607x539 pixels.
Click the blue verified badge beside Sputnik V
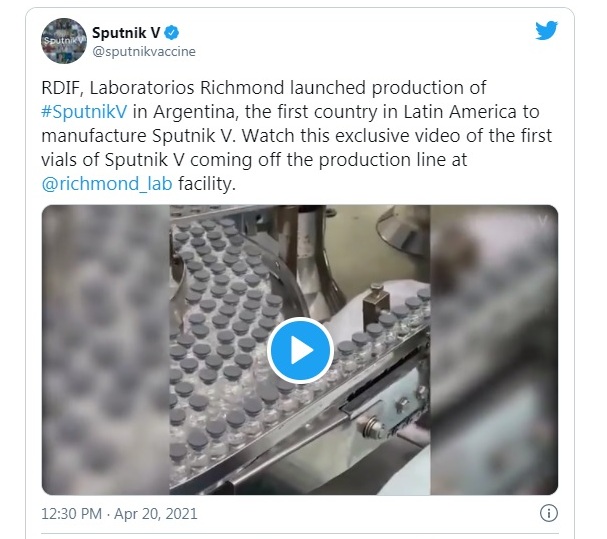point(171,33)
